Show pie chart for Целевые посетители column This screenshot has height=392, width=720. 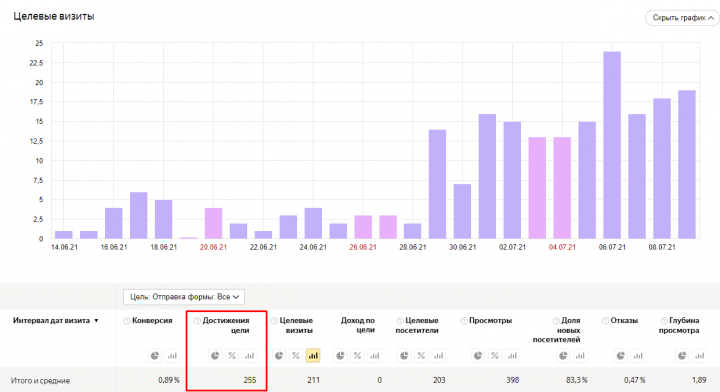pyautogui.click(x=404, y=356)
